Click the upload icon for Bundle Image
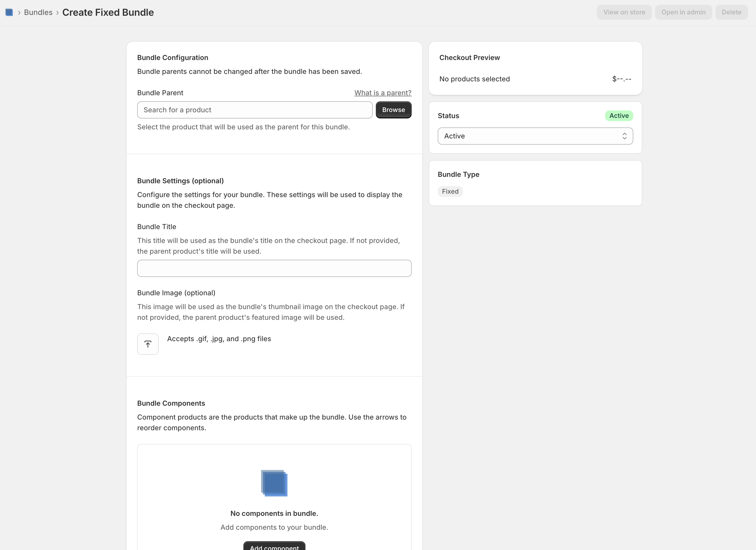This screenshot has width=756, height=550. click(148, 344)
